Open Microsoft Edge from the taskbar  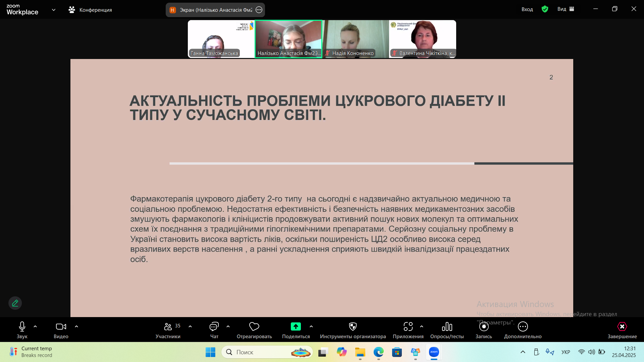click(x=379, y=352)
